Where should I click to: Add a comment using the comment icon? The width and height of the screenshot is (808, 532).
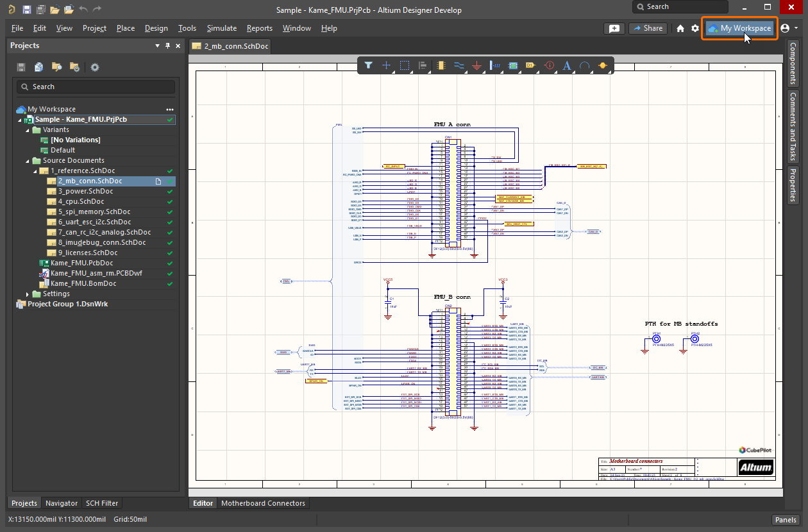[614, 28]
